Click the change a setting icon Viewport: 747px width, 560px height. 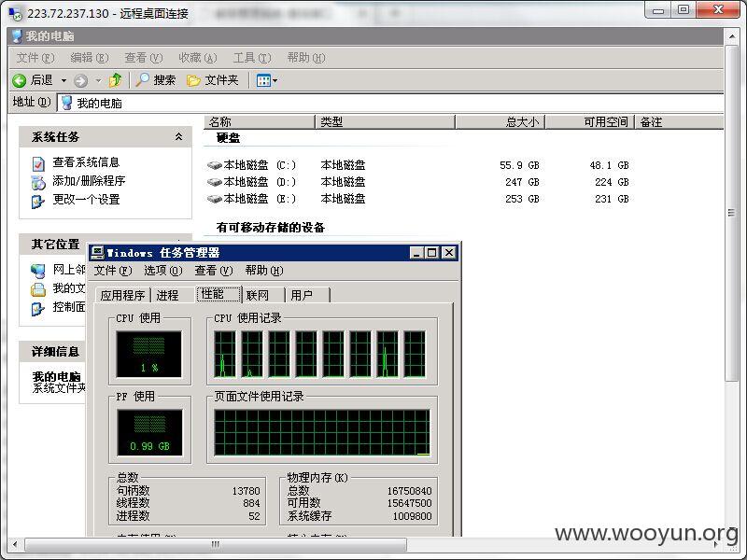tap(37, 201)
